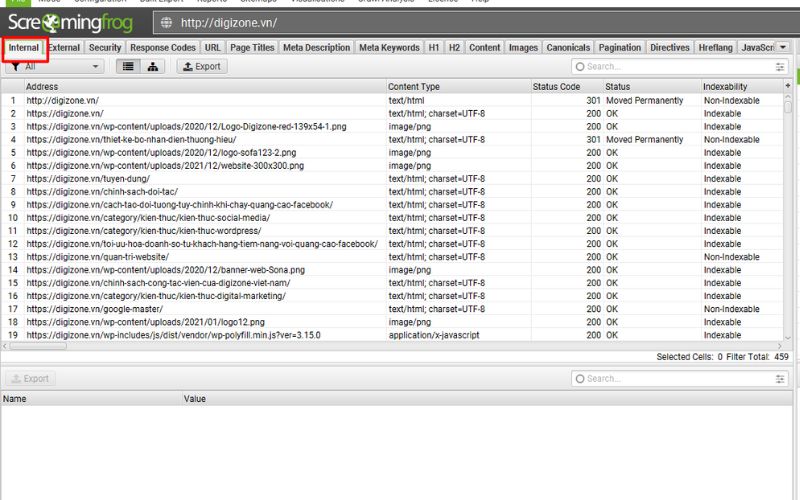Go to the URL tab

(x=212, y=47)
